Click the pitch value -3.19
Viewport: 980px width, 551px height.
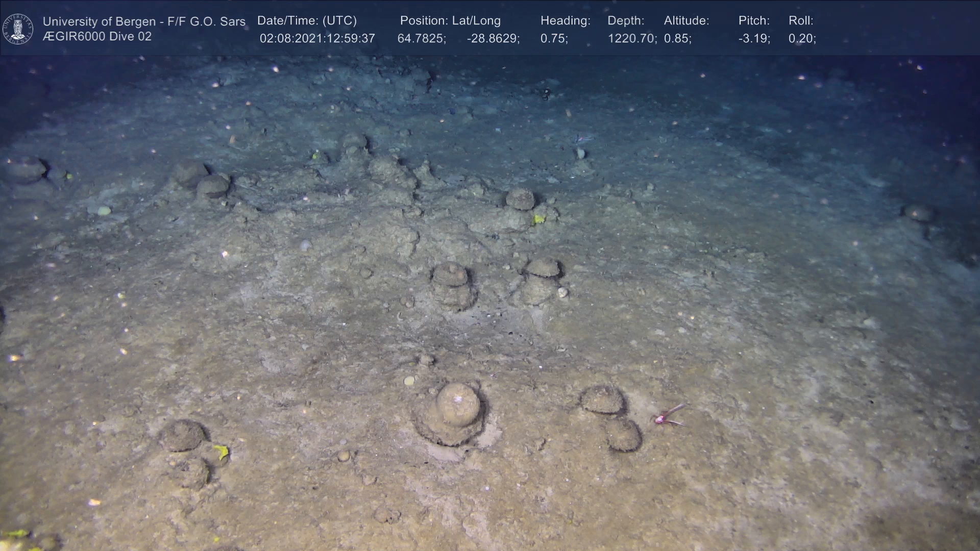pos(754,39)
